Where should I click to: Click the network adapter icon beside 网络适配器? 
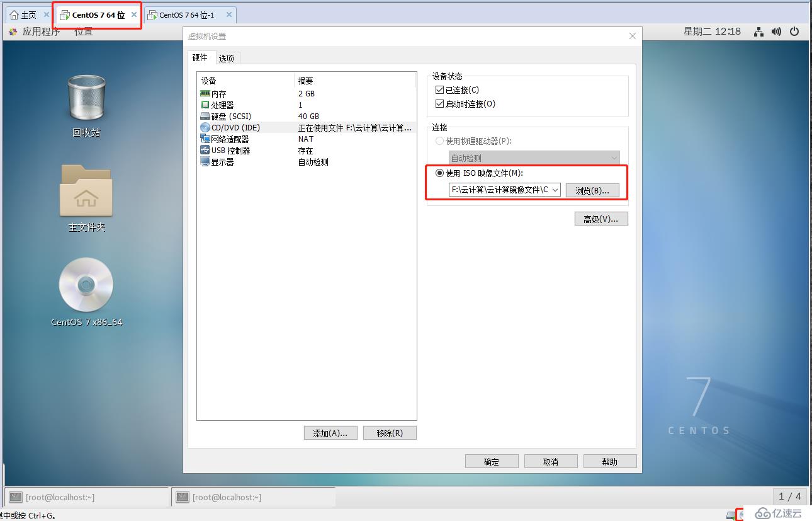coord(205,139)
